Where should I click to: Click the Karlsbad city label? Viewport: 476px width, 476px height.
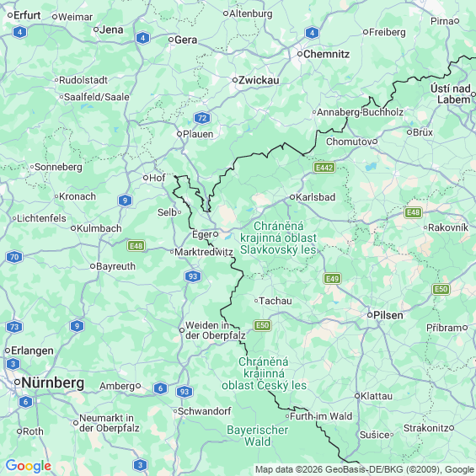tap(315, 197)
